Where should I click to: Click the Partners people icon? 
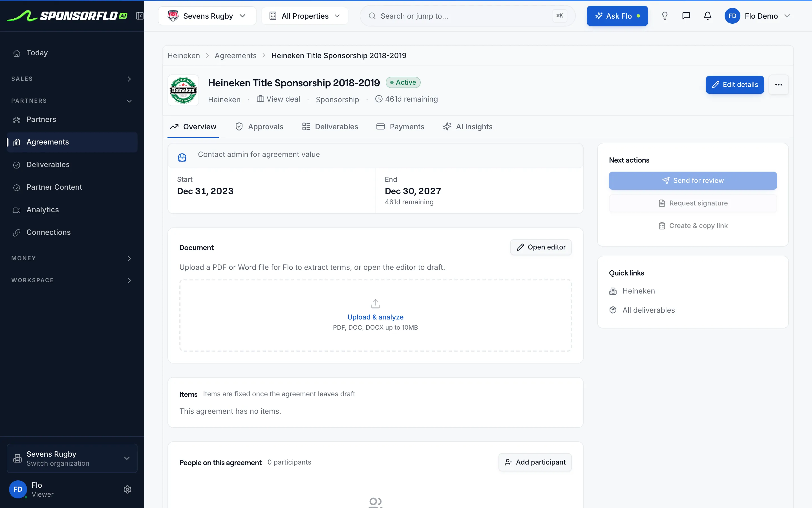pos(16,120)
